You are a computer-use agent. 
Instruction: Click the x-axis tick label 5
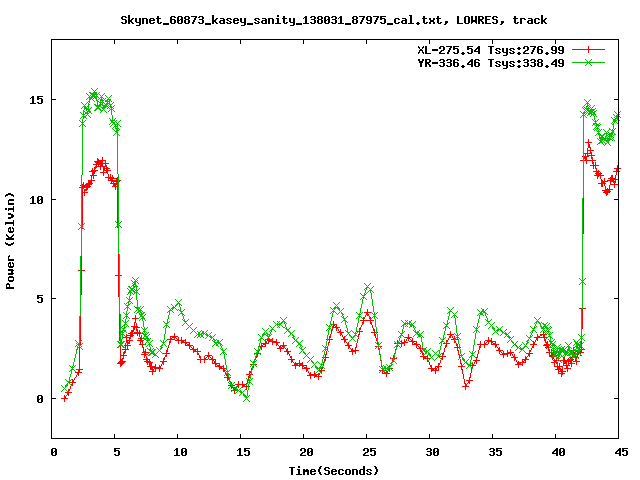pos(117,452)
